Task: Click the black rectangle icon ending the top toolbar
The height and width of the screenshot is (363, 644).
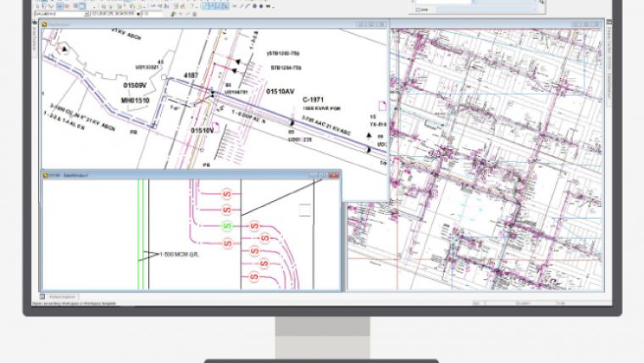Action: pos(269,6)
